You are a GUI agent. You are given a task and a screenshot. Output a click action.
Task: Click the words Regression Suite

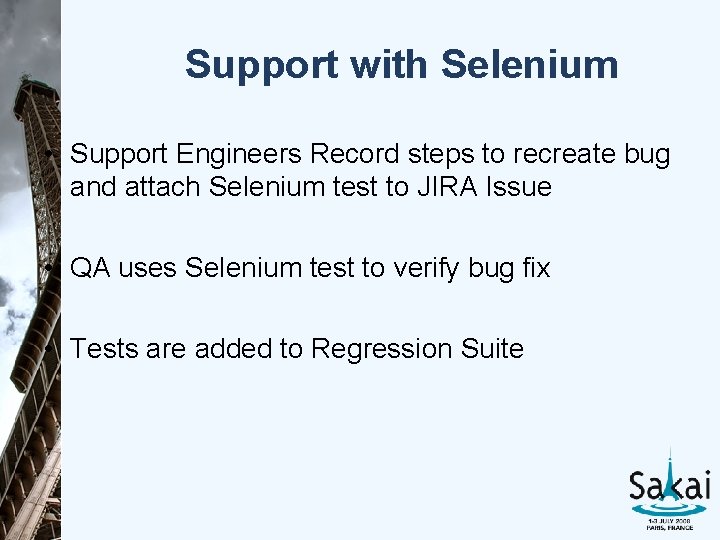(x=417, y=349)
